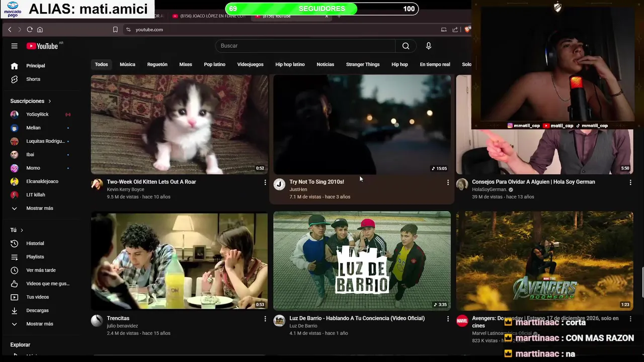Open Historial in the sidebar
Screen dimensions: 644x362
[42, 243]
